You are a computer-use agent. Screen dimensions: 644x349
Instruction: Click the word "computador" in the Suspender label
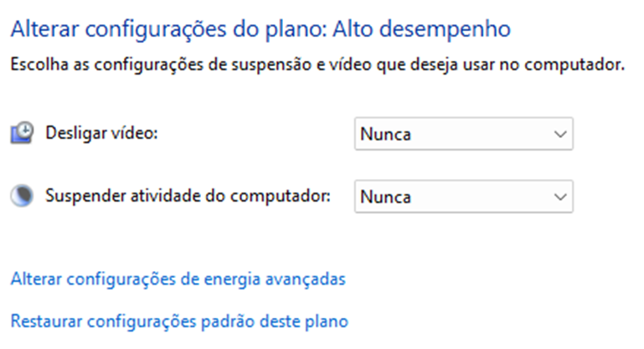[x=291, y=196]
